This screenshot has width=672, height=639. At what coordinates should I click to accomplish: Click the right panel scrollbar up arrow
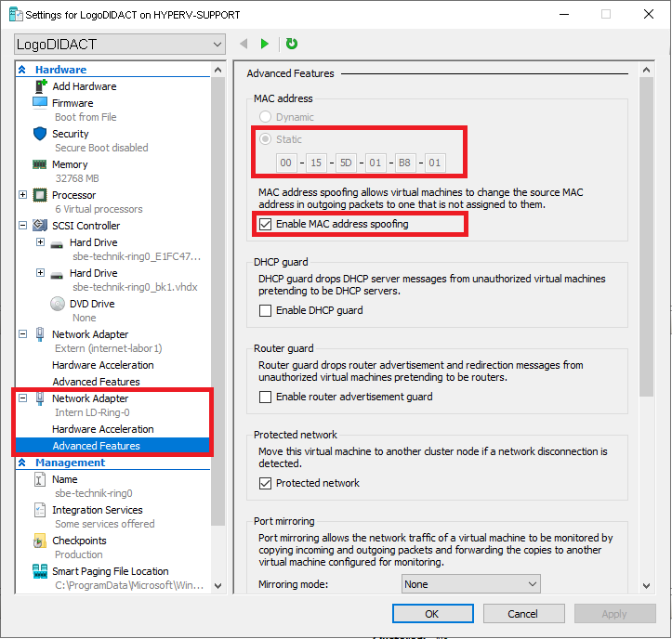pyautogui.click(x=647, y=70)
